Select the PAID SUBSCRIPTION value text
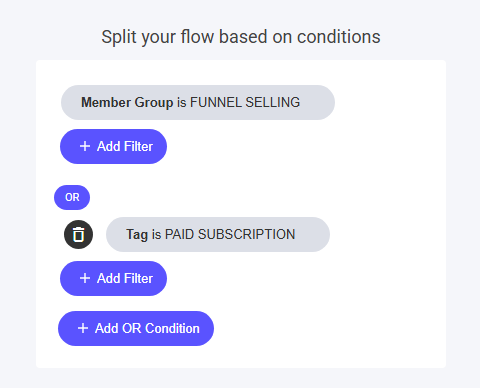480x388 pixels. coord(230,234)
